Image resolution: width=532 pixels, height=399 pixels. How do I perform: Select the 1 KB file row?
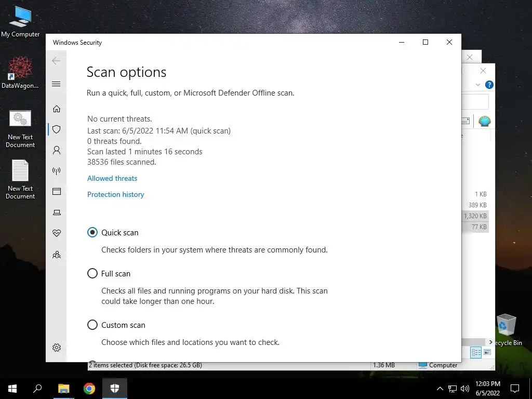click(475, 194)
